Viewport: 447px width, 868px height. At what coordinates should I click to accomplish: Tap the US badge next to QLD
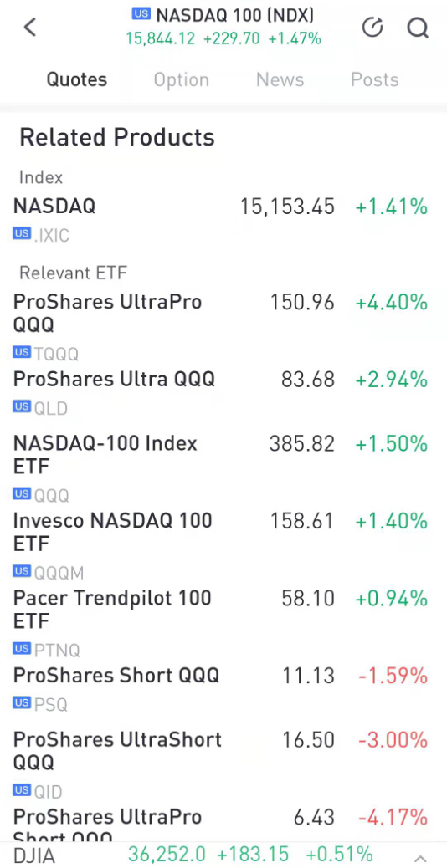(x=22, y=407)
